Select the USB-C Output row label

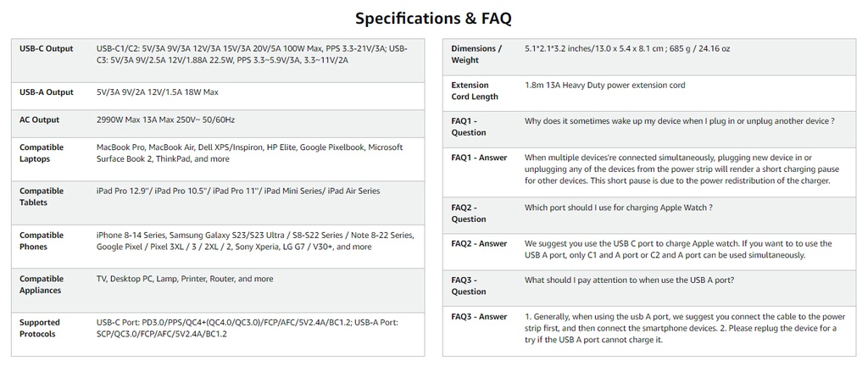(47, 49)
